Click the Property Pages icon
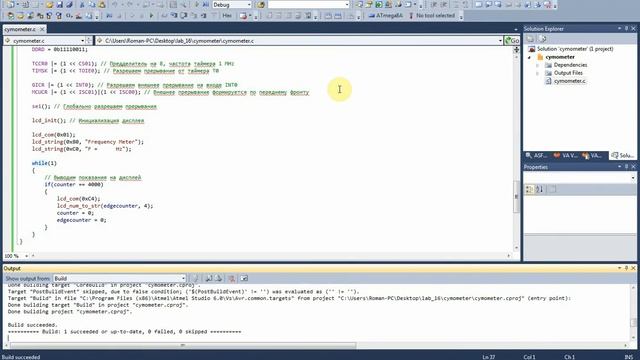The height and width of the screenshot is (360, 640). pyautogui.click(x=552, y=189)
